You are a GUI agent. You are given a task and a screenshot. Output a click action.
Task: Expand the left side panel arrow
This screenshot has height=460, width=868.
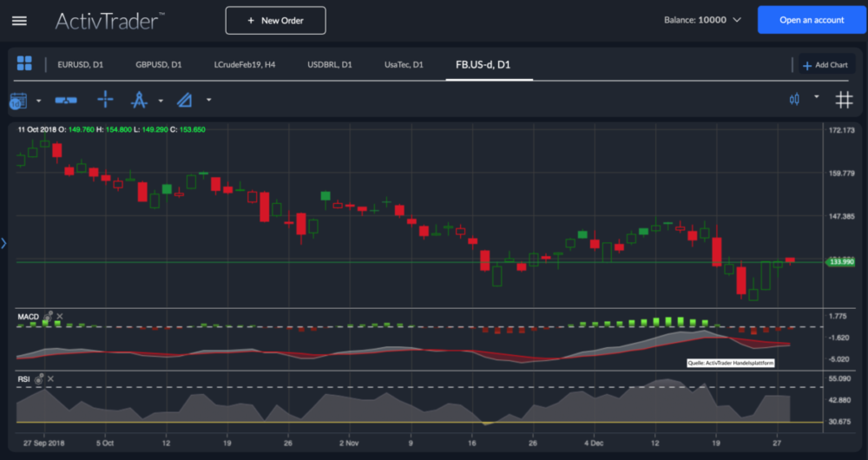(x=3, y=243)
